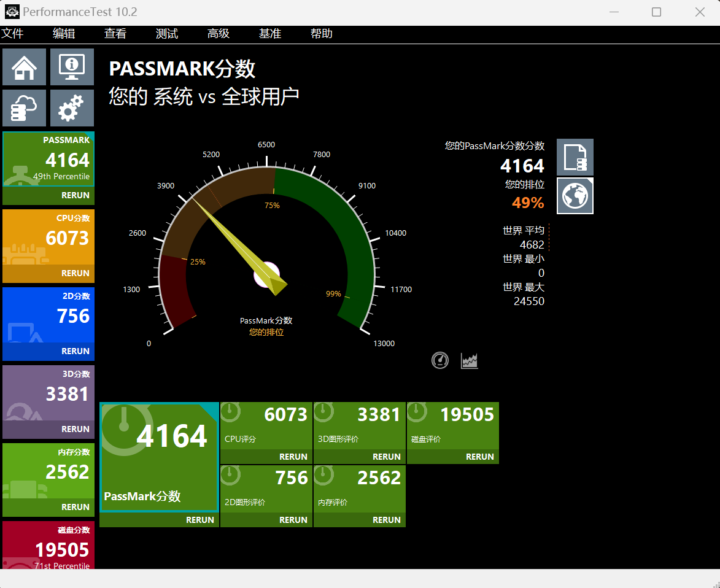Click the results document icon beside score
720x588 pixels.
575,157
